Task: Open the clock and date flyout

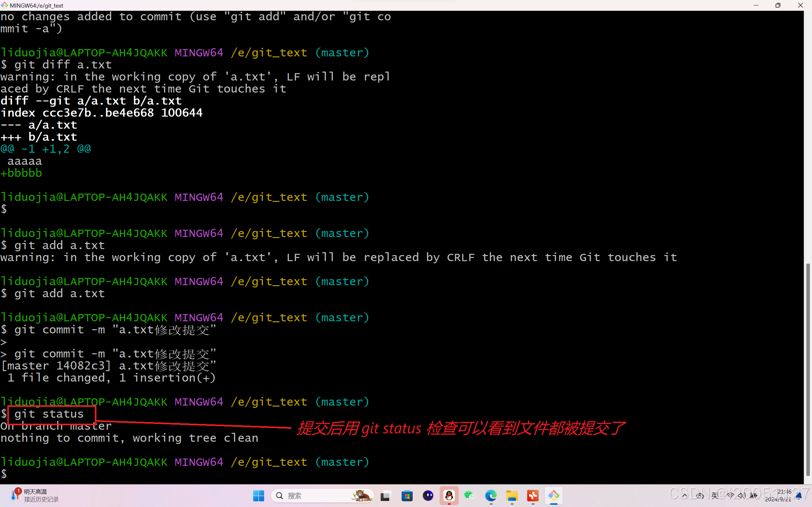Action: point(778,496)
